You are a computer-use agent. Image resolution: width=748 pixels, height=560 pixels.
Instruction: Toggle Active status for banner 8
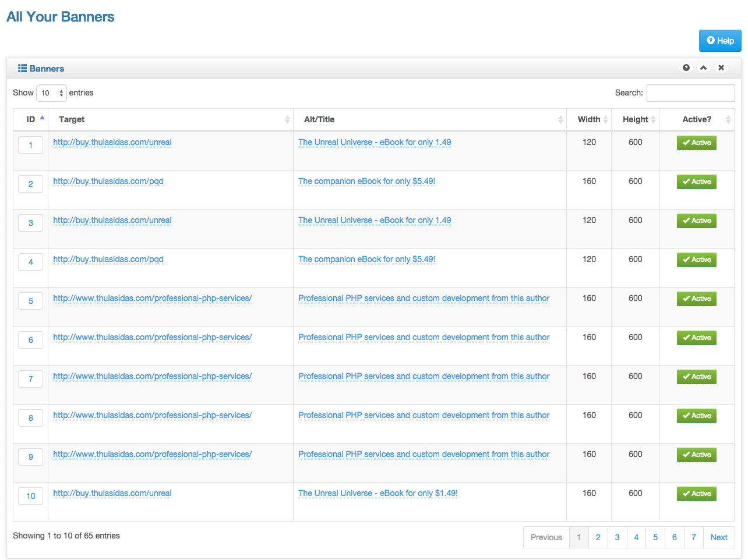[x=697, y=416]
